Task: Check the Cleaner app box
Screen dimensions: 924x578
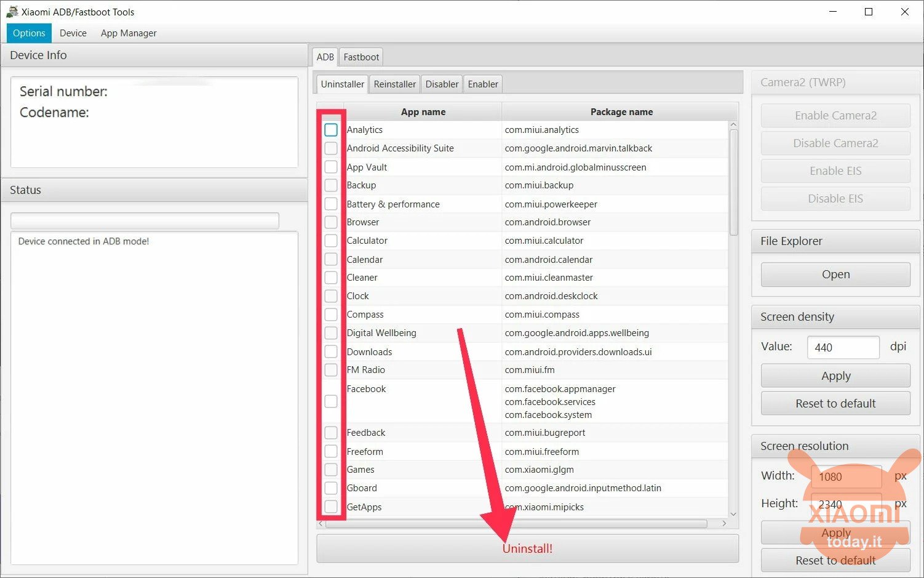Action: pyautogui.click(x=331, y=278)
